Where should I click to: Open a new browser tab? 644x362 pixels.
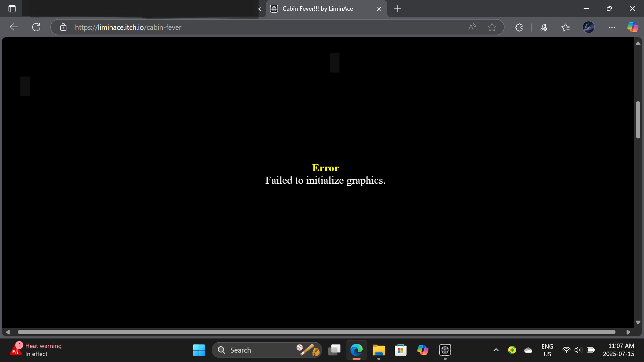pos(398,9)
